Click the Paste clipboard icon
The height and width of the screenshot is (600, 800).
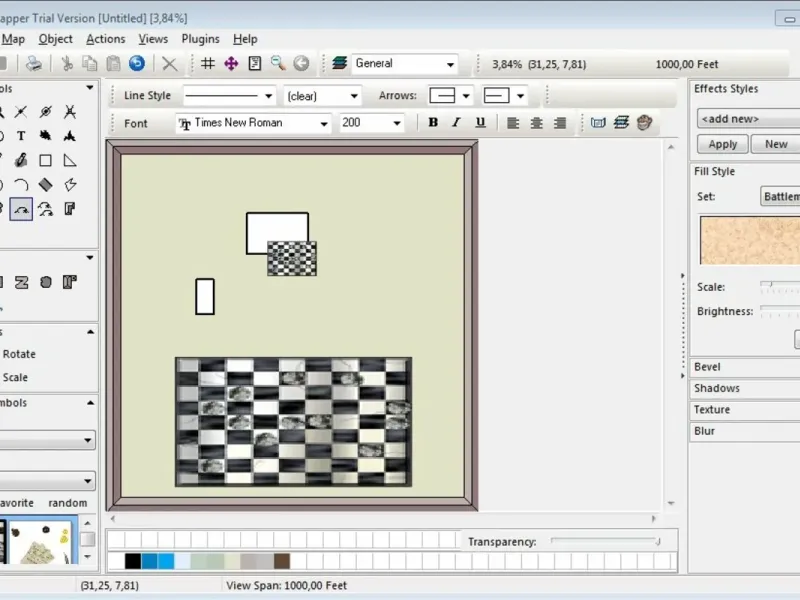113,64
